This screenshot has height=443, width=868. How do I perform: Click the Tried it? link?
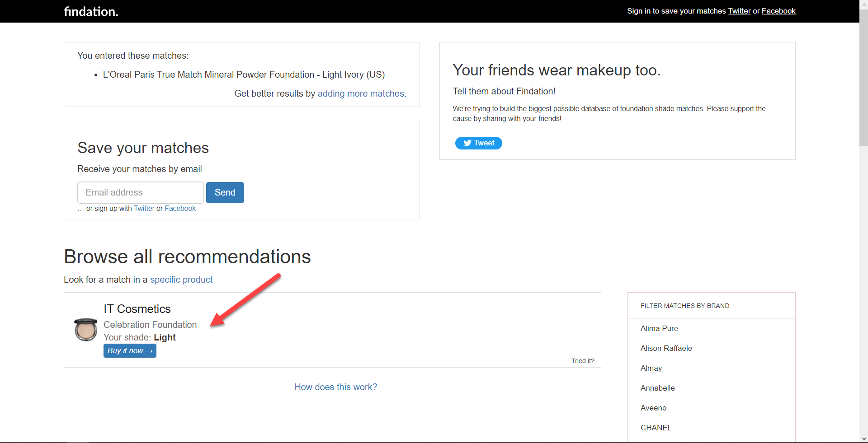point(583,361)
